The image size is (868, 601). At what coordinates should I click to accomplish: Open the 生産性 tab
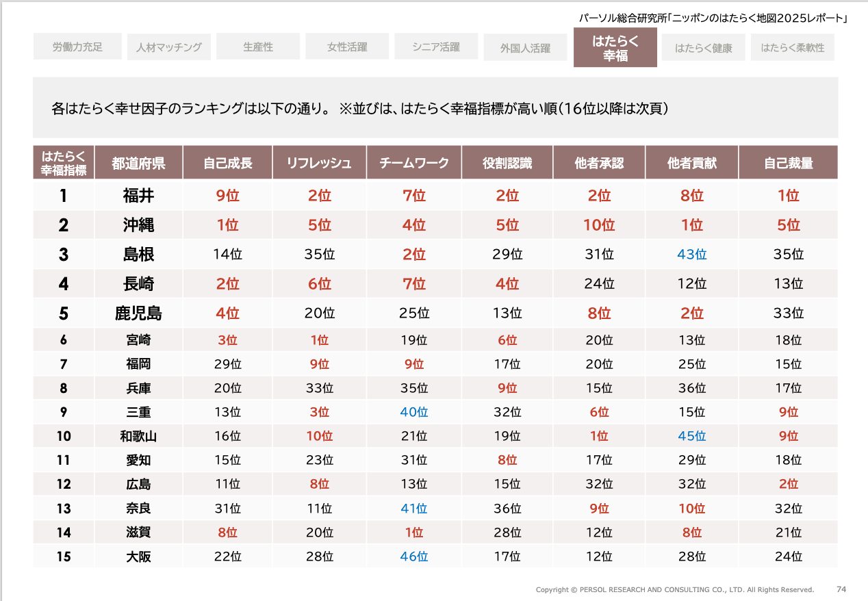pyautogui.click(x=258, y=47)
